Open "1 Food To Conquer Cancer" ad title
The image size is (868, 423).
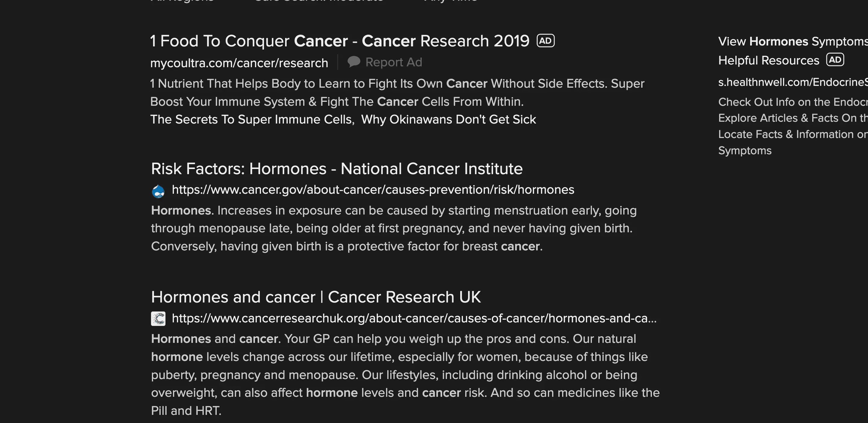pyautogui.click(x=340, y=41)
